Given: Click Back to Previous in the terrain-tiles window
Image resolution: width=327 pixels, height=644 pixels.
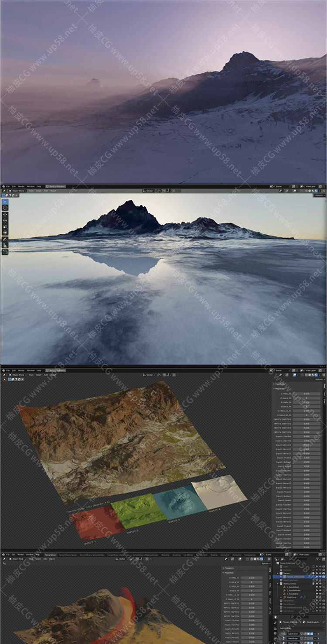Looking at the screenshot, I should tap(55, 370).
